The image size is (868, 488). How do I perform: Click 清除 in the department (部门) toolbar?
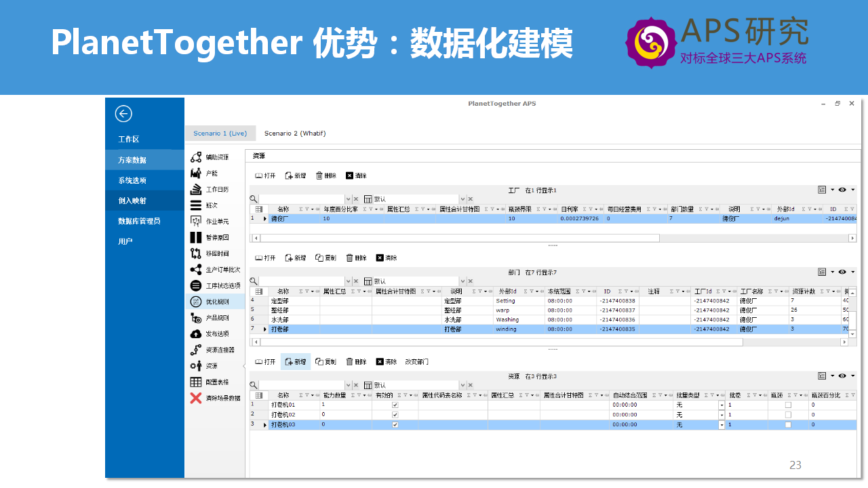pyautogui.click(x=387, y=258)
